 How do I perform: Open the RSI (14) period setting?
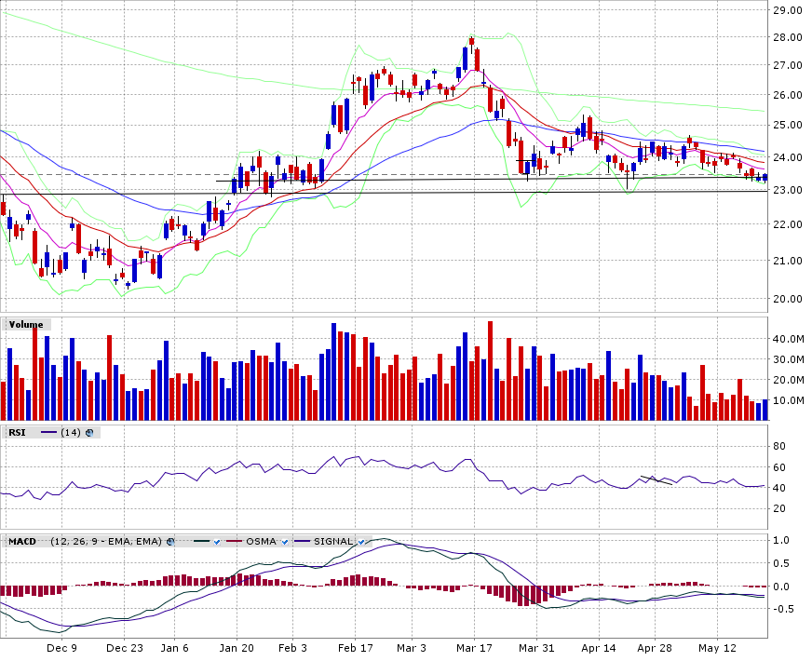tap(71, 433)
